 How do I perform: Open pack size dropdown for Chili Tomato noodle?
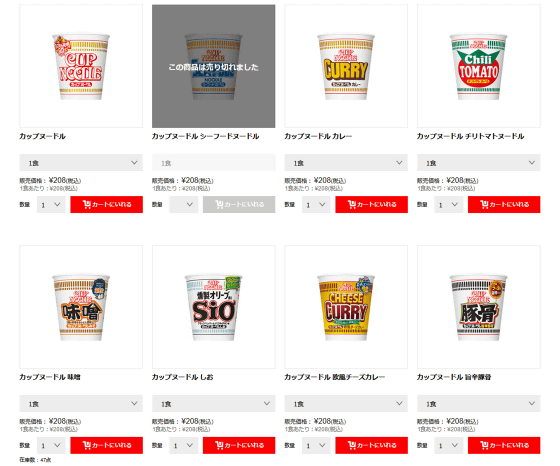479,163
